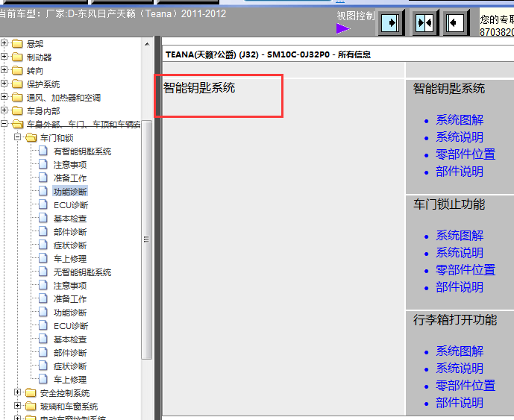Click page icon beside 无智能钥匙系统

43,272
